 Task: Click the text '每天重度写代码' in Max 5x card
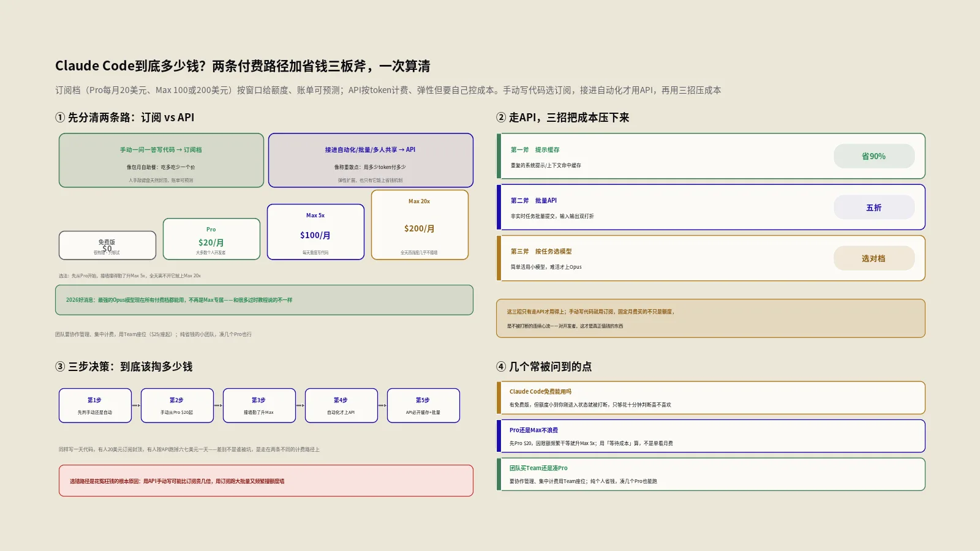click(315, 253)
